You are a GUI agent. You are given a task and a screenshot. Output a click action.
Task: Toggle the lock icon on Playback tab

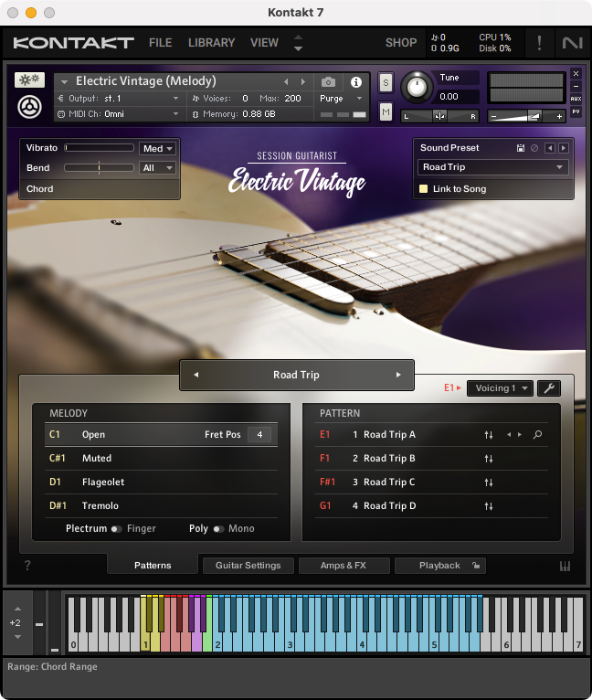(476, 566)
